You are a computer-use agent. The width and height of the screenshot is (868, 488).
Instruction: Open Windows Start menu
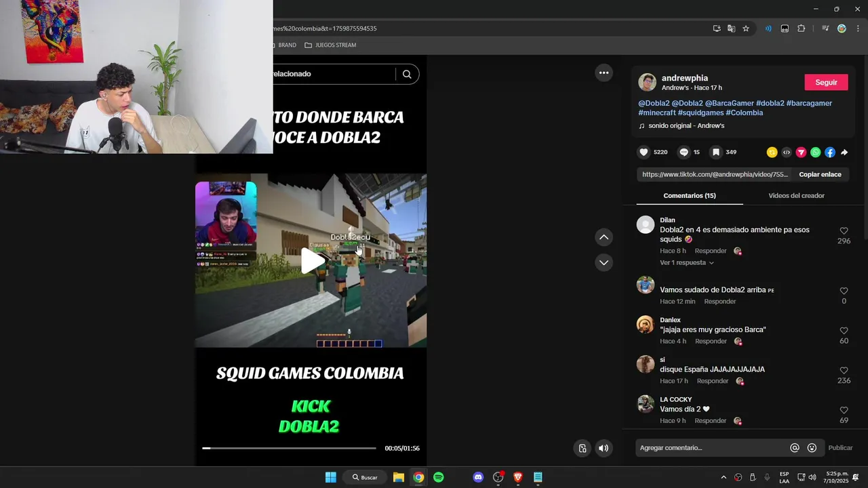click(x=330, y=477)
